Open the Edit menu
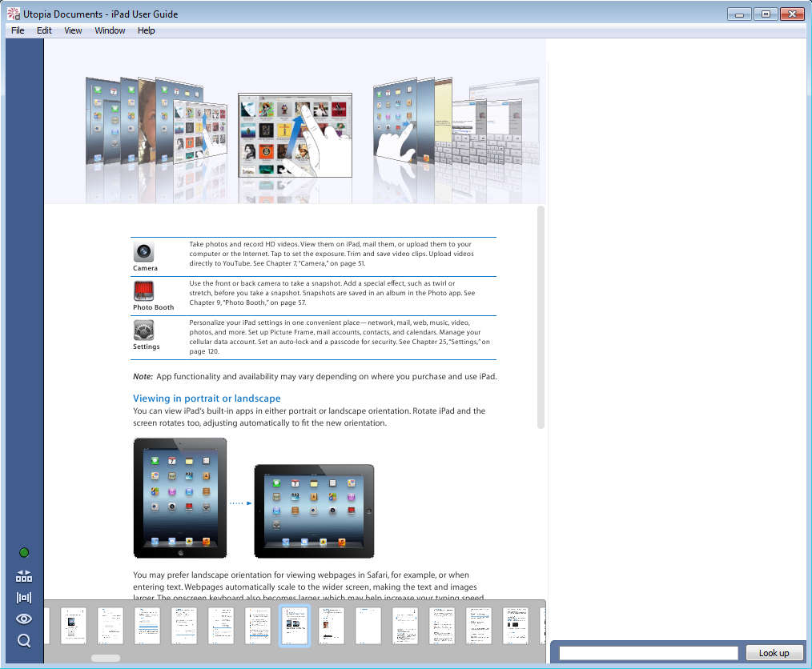Viewport: 812px width, 669px height. [44, 30]
